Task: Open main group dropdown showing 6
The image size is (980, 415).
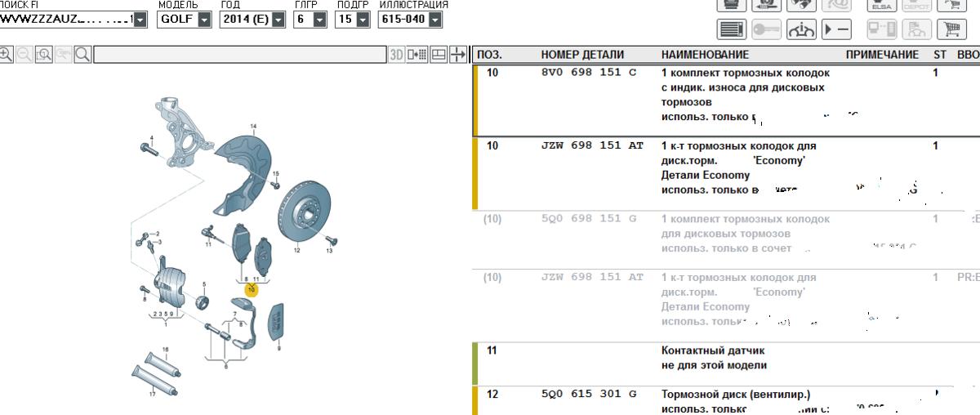Action: pyautogui.click(x=319, y=19)
